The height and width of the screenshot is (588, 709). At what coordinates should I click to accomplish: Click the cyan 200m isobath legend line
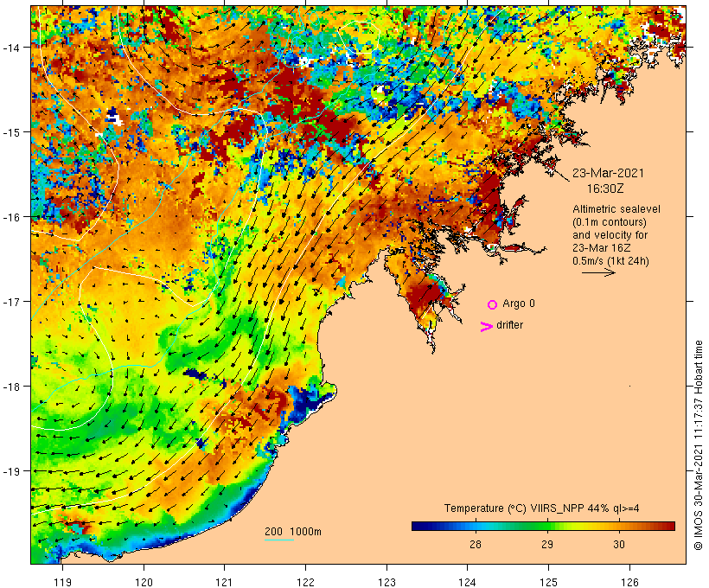(x=279, y=540)
